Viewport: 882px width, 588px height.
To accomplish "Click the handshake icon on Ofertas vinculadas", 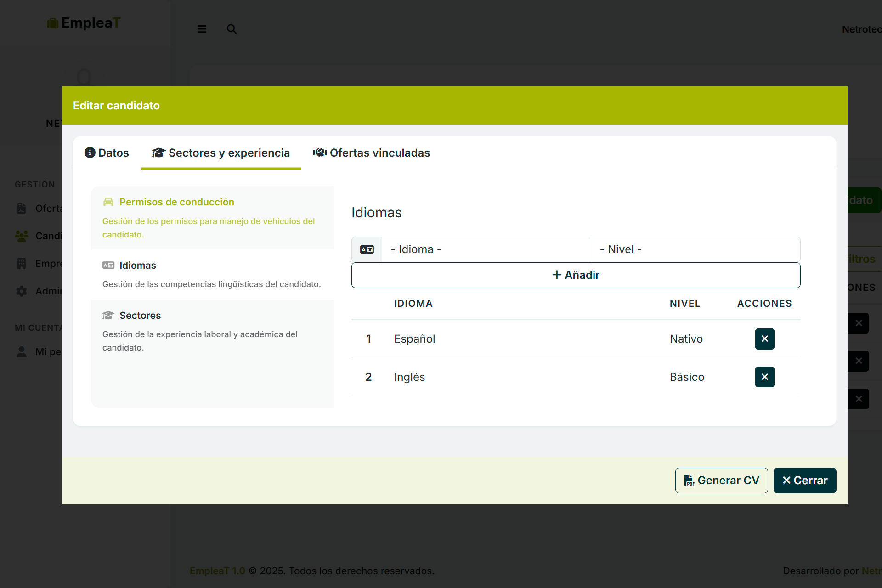I will coord(320,153).
